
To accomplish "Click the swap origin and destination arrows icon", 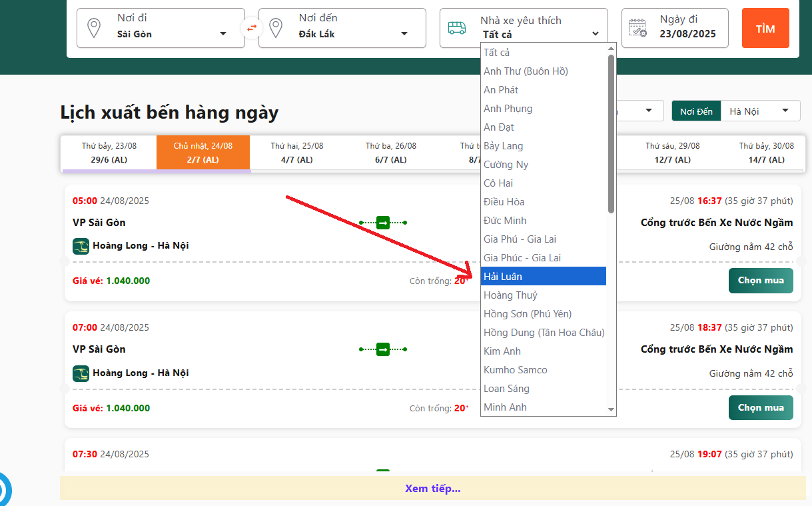I will click(251, 28).
